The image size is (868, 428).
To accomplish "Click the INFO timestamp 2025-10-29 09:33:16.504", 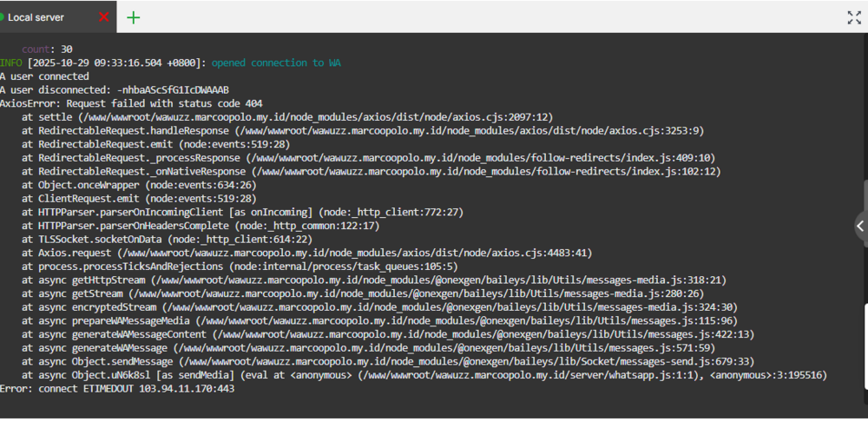I will [x=117, y=63].
